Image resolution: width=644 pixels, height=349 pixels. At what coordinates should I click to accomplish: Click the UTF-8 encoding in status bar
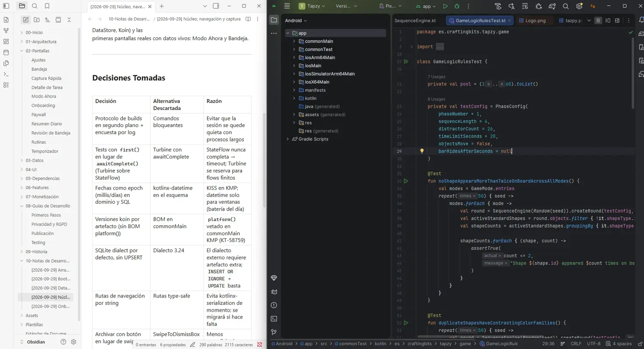pyautogui.click(x=595, y=344)
